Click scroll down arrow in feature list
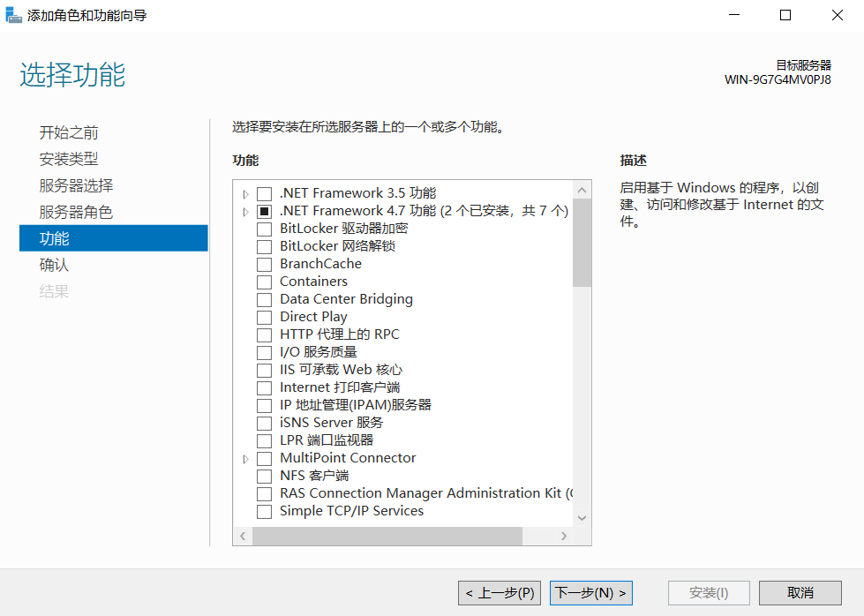 (582, 518)
